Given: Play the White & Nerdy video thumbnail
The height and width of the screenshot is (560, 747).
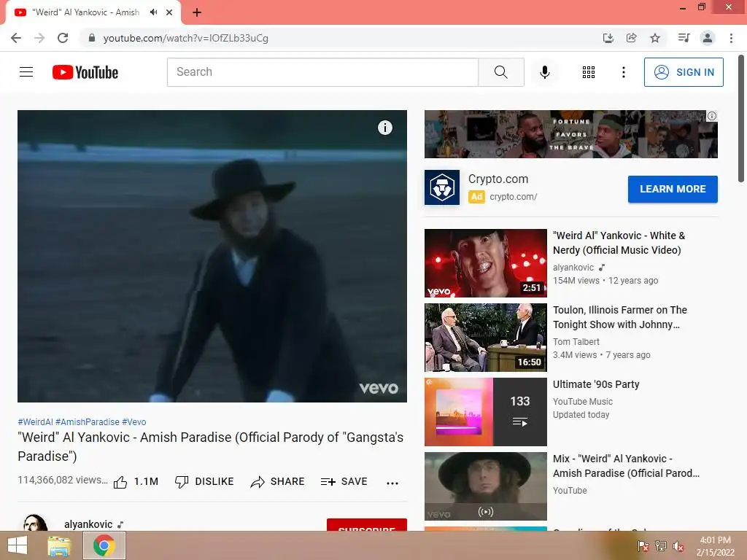Looking at the screenshot, I should [x=485, y=262].
